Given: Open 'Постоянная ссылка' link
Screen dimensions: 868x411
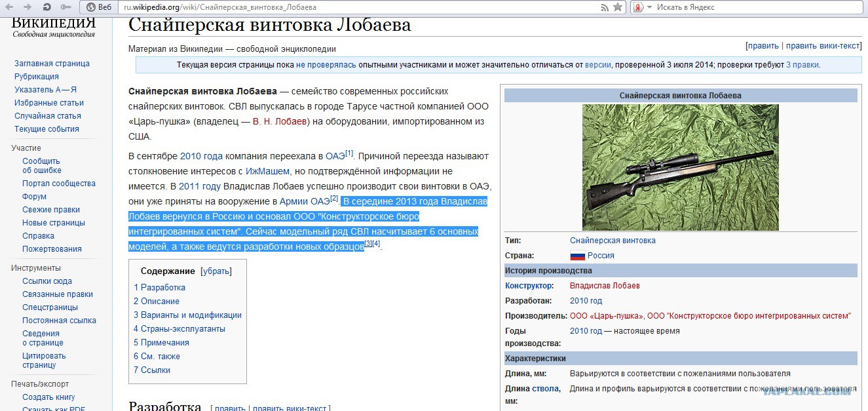Looking at the screenshot, I should (59, 321).
